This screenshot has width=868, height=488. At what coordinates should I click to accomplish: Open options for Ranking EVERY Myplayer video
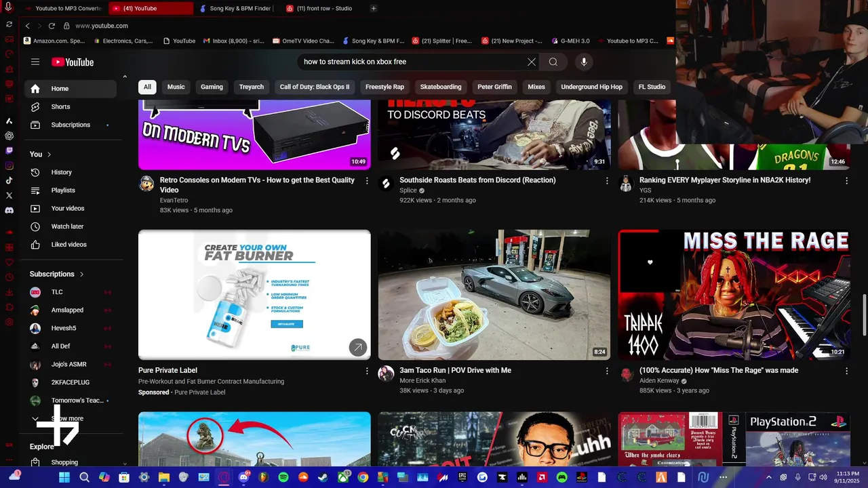pyautogui.click(x=846, y=181)
